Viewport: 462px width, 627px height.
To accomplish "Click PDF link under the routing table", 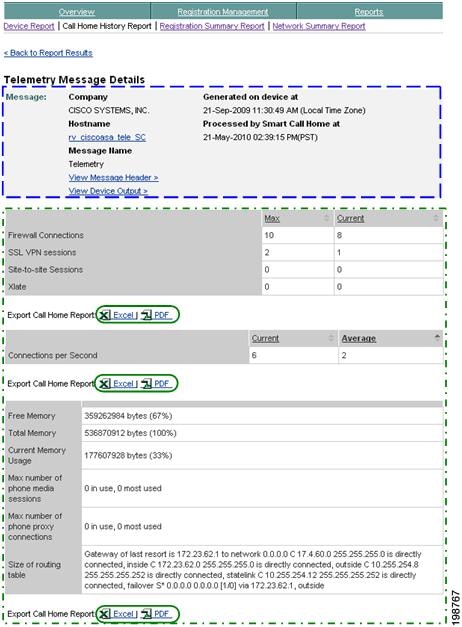I will click(x=161, y=614).
